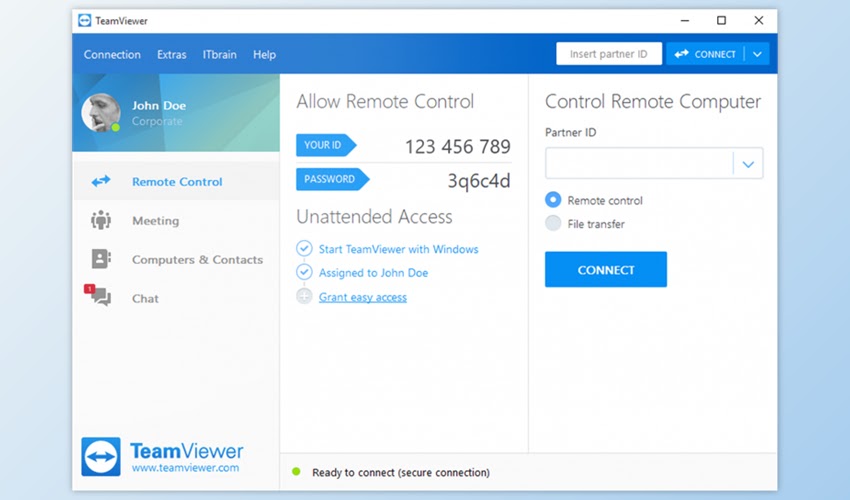Click into the Partner ID input box

click(x=640, y=163)
